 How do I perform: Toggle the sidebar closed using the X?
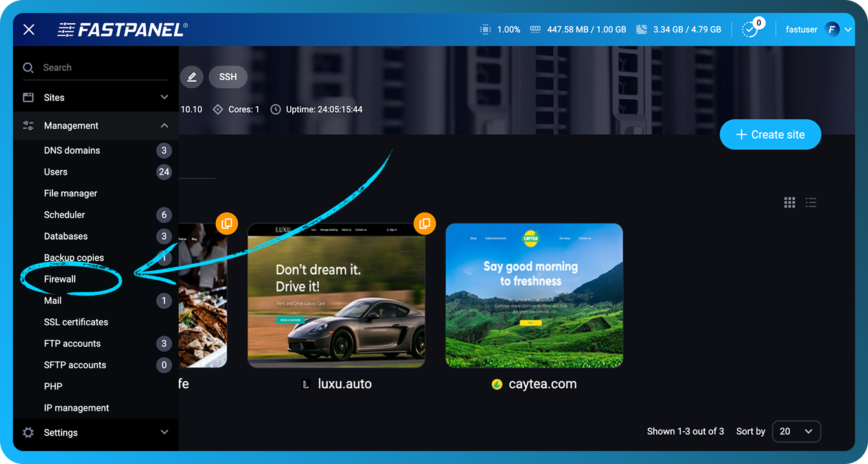[28, 29]
